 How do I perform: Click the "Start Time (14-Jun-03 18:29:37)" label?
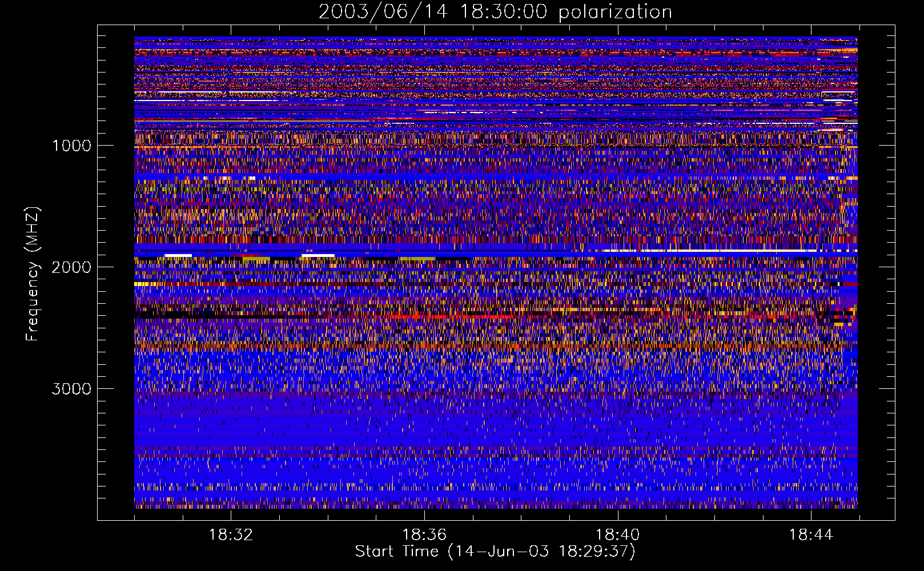click(495, 552)
